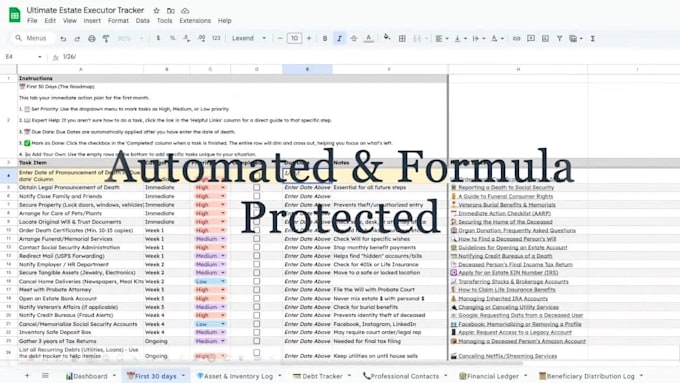The height and width of the screenshot is (383, 680).
Task: Open Reporting a Death to Social Security link
Action: 506,187
